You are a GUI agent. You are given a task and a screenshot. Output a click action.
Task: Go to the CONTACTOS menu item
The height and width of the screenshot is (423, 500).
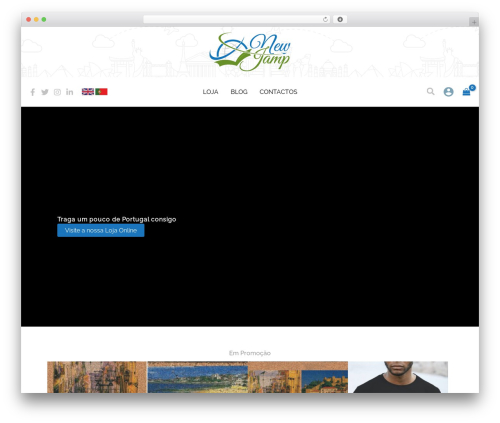(278, 92)
